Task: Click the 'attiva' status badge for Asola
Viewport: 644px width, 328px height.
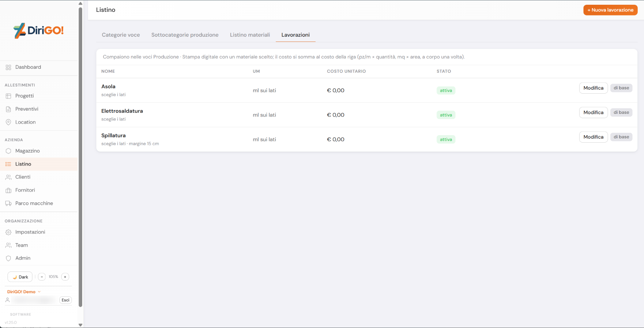Action: [446, 90]
